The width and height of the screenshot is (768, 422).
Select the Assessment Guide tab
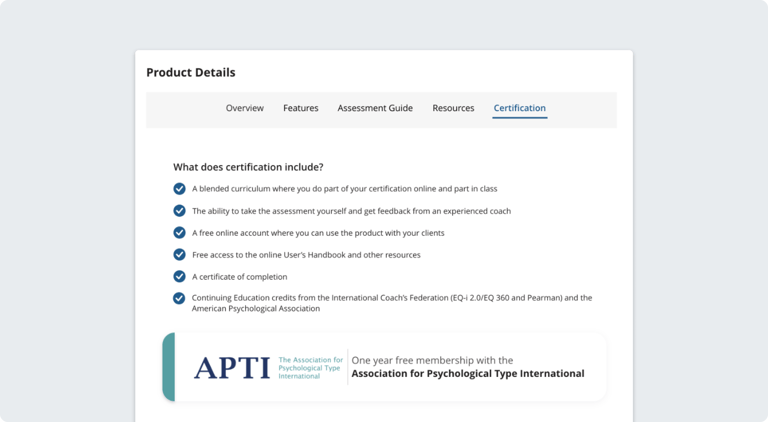[375, 108]
